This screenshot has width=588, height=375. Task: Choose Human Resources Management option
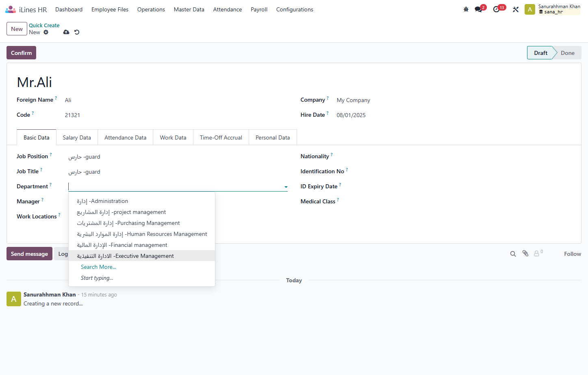(x=142, y=234)
